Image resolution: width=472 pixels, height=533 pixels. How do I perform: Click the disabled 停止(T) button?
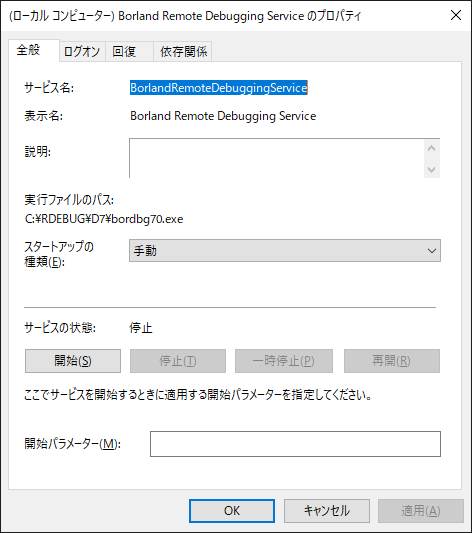[x=178, y=361]
